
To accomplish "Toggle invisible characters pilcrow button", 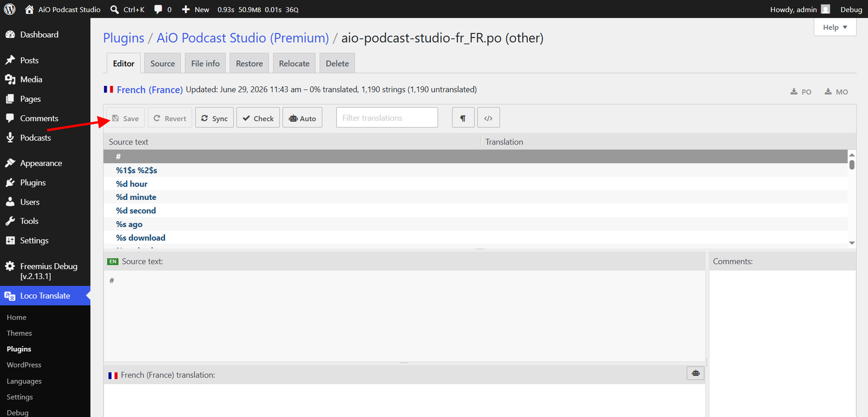I will (463, 118).
